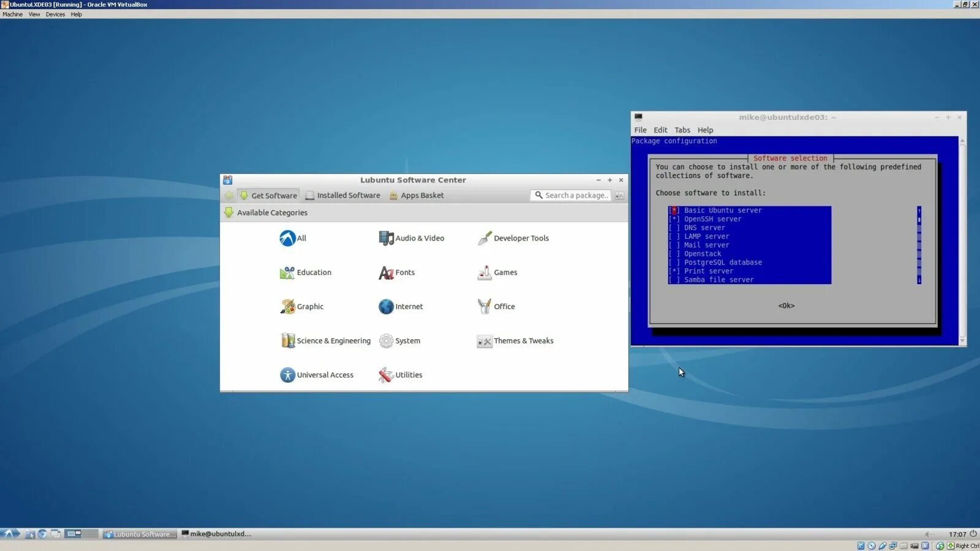Click the clear-search icon beside the search box
This screenshot has height=551, width=980.
pyautogui.click(x=619, y=195)
